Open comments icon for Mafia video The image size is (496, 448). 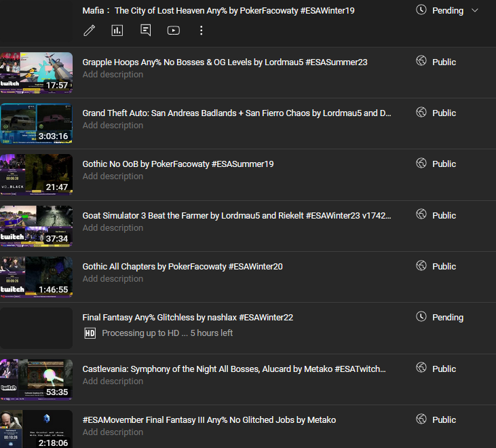[x=145, y=31]
